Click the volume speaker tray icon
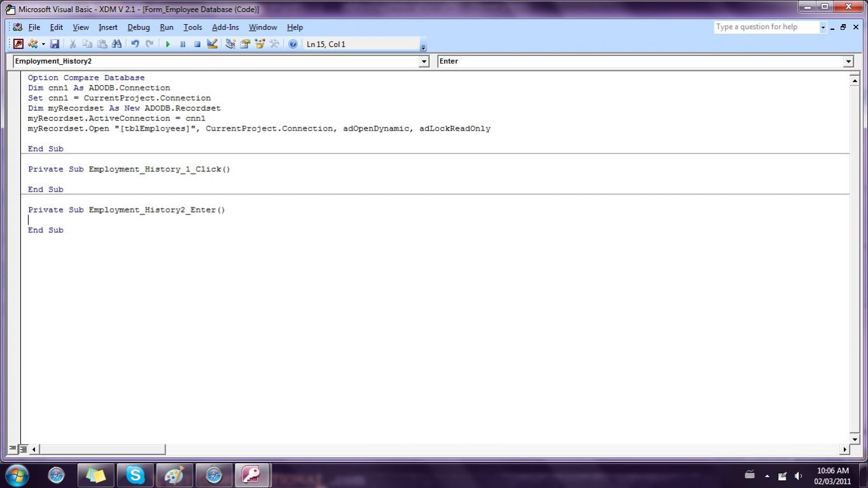The height and width of the screenshot is (488, 868). point(798,475)
